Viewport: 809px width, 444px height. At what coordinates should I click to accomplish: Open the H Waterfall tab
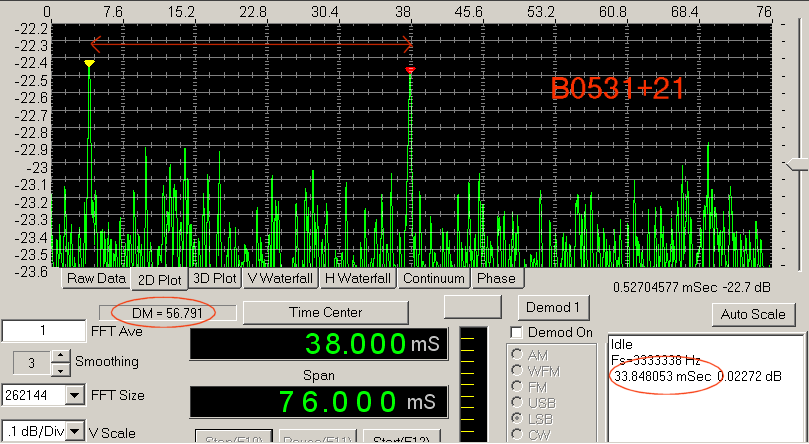point(358,278)
